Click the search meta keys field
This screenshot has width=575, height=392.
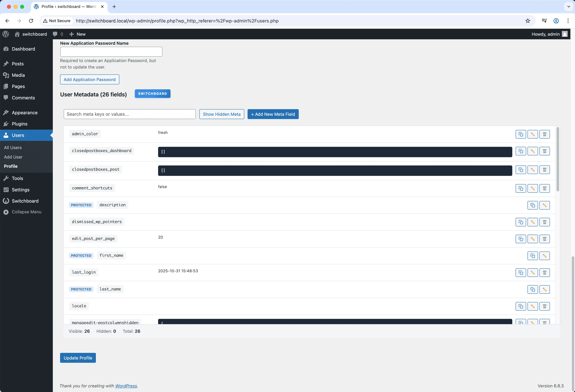pos(129,114)
